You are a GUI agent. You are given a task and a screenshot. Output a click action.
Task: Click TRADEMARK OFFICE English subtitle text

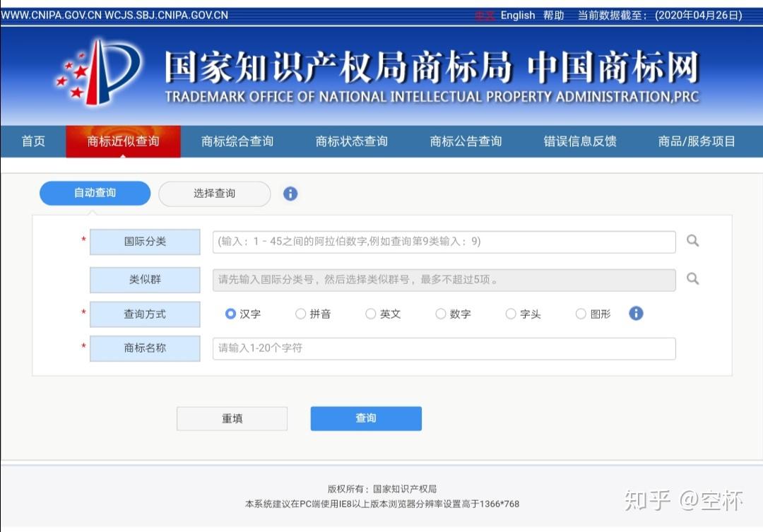click(432, 97)
